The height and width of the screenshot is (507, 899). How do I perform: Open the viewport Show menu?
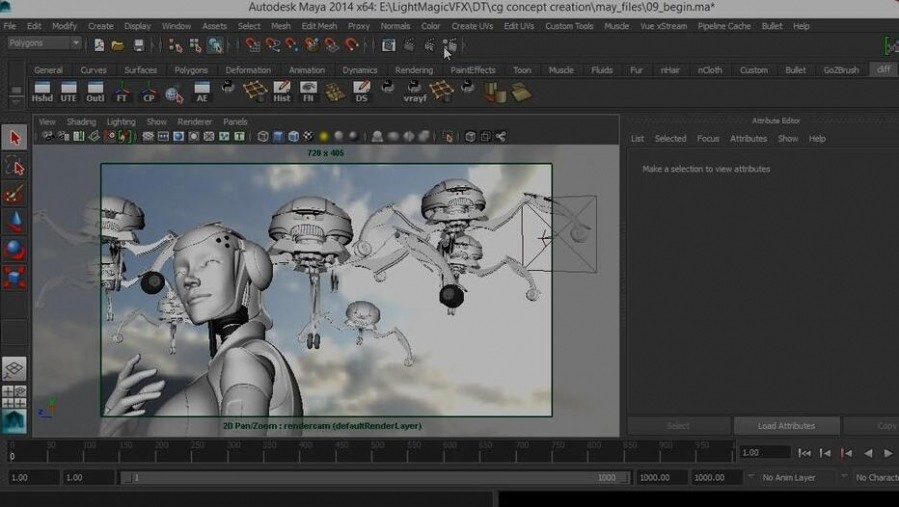(157, 122)
